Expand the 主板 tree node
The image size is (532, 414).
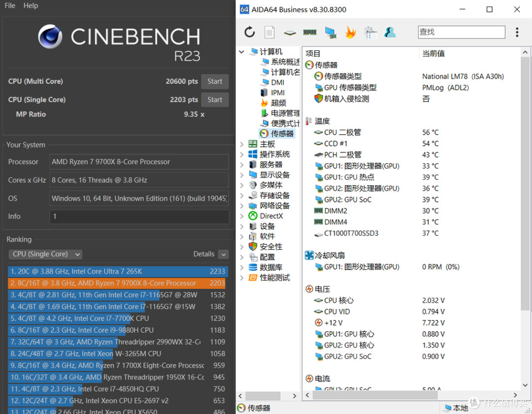pos(241,144)
